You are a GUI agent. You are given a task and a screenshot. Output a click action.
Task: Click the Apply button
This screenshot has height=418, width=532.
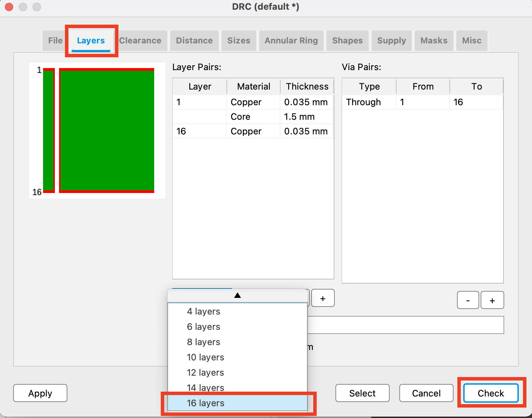pyautogui.click(x=40, y=393)
